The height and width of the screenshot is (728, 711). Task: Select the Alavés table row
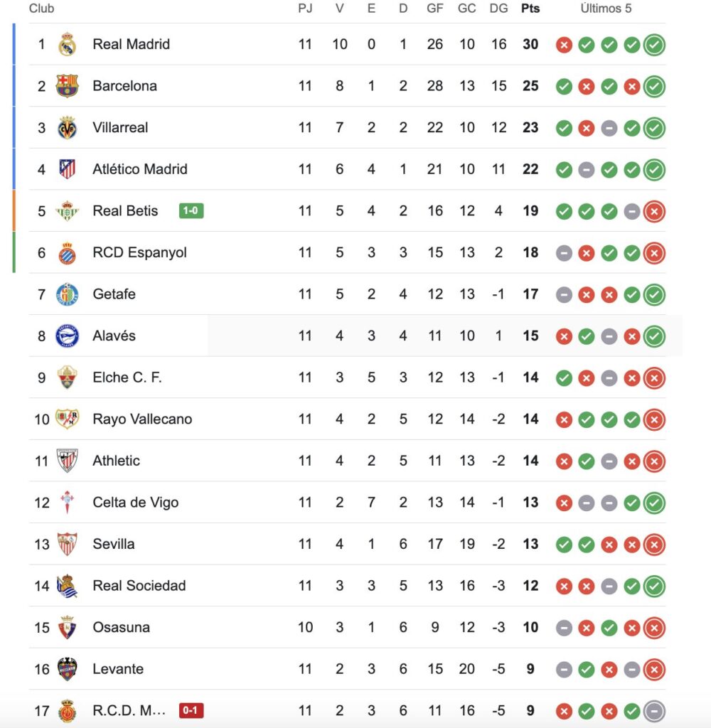[355, 336]
